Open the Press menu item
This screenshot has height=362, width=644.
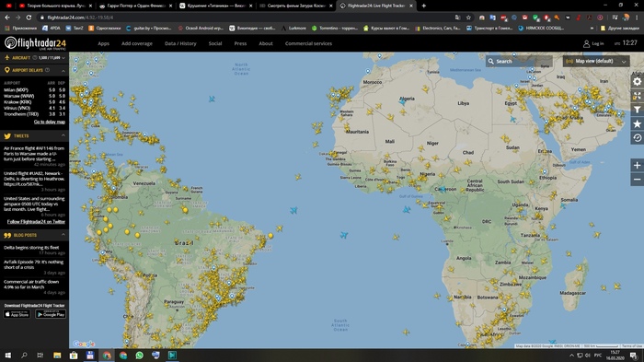[240, 43]
